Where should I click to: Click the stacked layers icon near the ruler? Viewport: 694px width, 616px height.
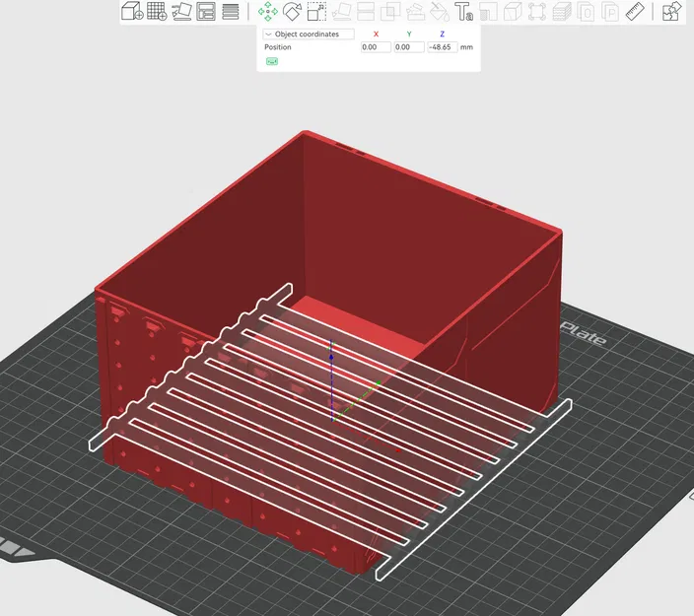pyautogui.click(x=562, y=11)
